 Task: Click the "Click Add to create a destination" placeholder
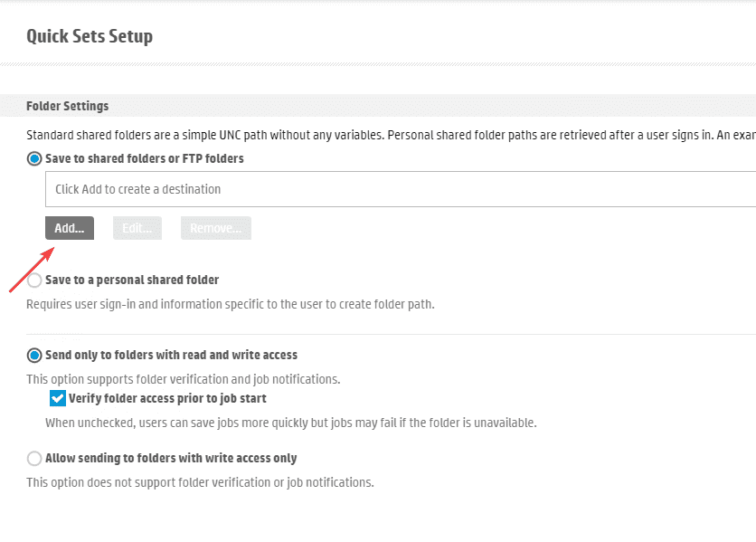[x=138, y=190]
